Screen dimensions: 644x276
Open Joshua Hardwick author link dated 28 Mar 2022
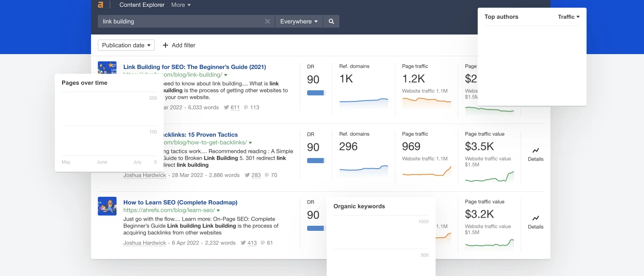pyautogui.click(x=145, y=175)
